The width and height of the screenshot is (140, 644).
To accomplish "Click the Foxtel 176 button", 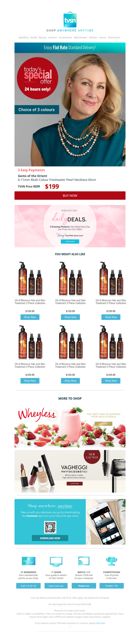I will click(112, 586).
